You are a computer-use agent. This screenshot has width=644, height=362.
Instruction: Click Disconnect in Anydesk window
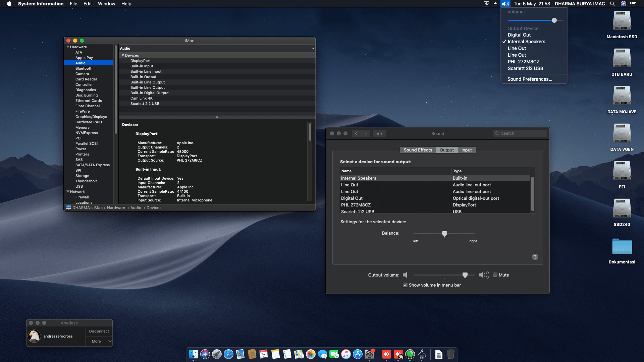click(x=99, y=331)
